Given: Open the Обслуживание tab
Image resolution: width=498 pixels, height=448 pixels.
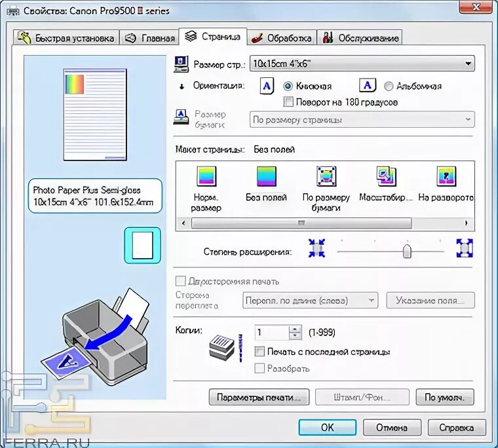Looking at the screenshot, I should (360, 38).
